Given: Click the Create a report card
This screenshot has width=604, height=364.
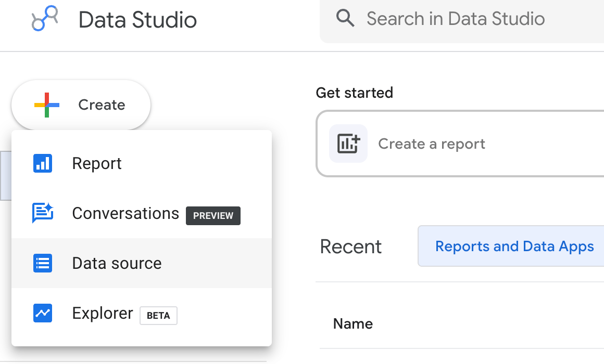Looking at the screenshot, I should tap(460, 144).
